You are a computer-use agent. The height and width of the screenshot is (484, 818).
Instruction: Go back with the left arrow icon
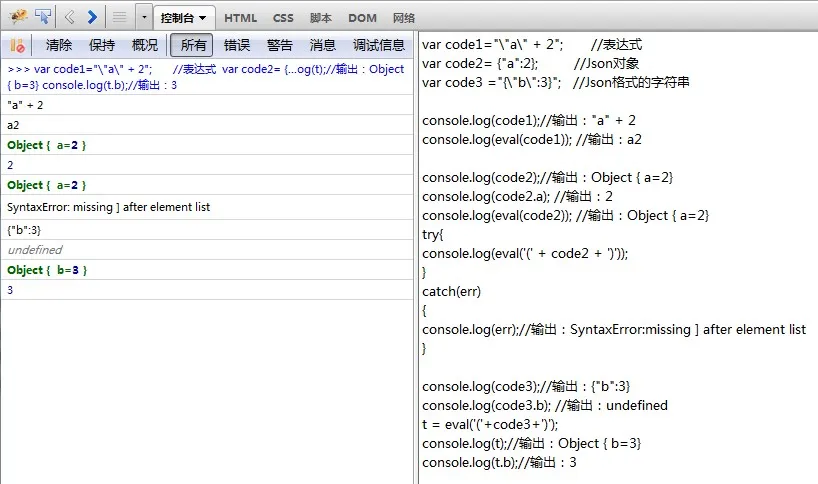[x=69, y=17]
